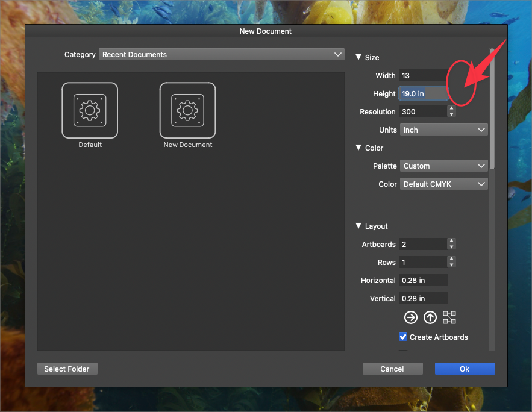Viewport: 532px width, 412px height.
Task: Open the Category dropdown
Action: coord(221,55)
